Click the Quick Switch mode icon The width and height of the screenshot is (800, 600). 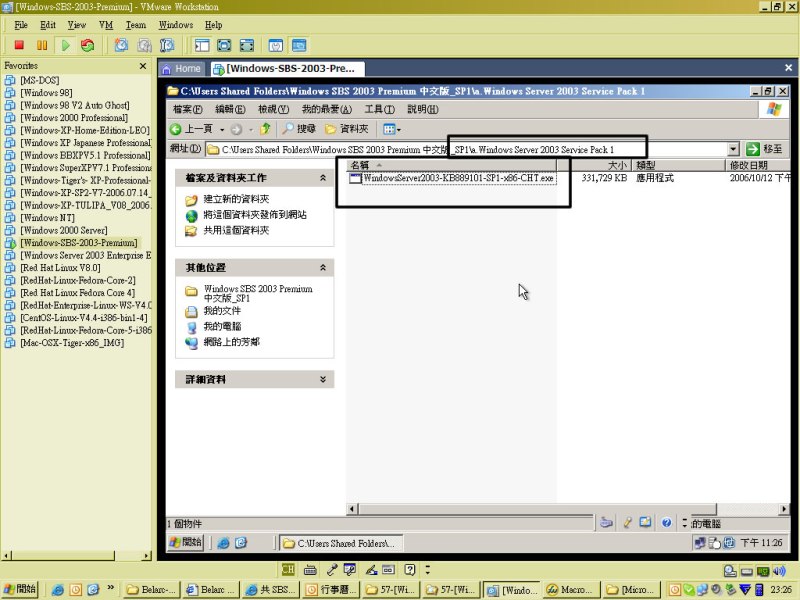[247, 45]
